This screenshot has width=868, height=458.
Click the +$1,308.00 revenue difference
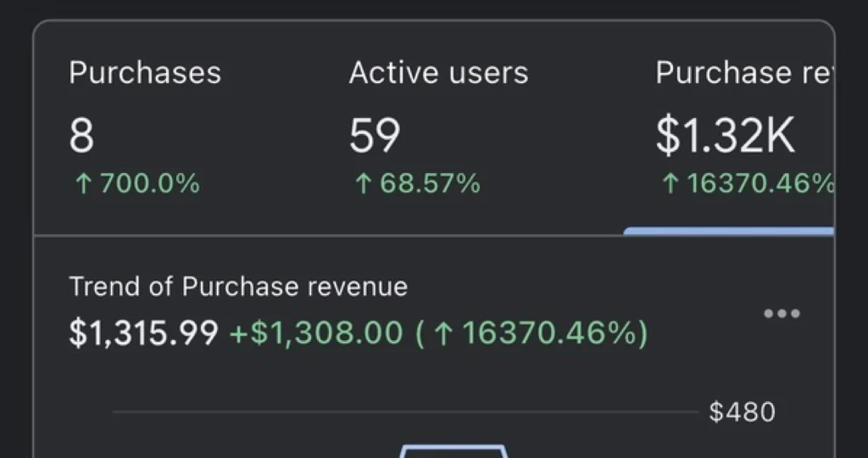click(315, 332)
